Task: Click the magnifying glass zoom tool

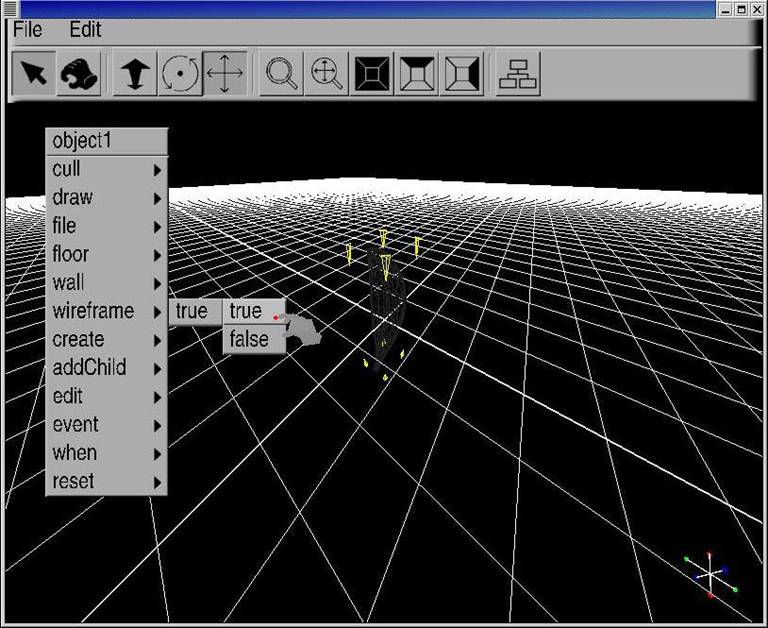Action: (x=282, y=73)
